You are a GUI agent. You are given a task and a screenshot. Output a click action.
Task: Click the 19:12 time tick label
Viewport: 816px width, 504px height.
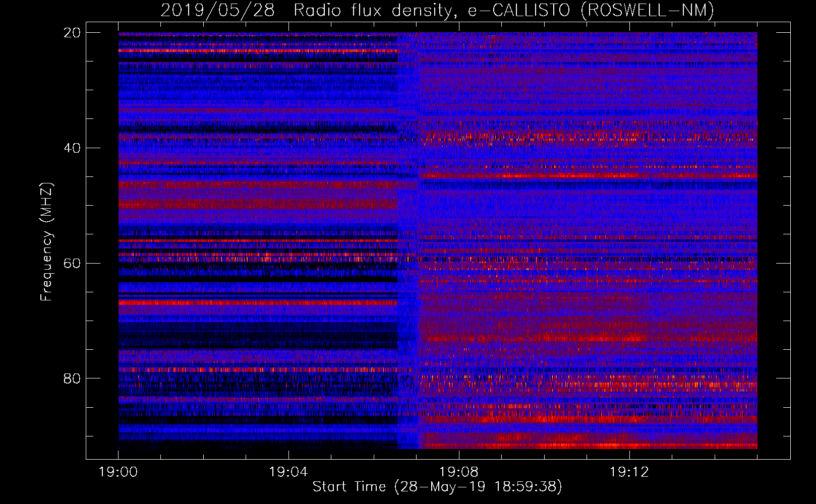(629, 472)
